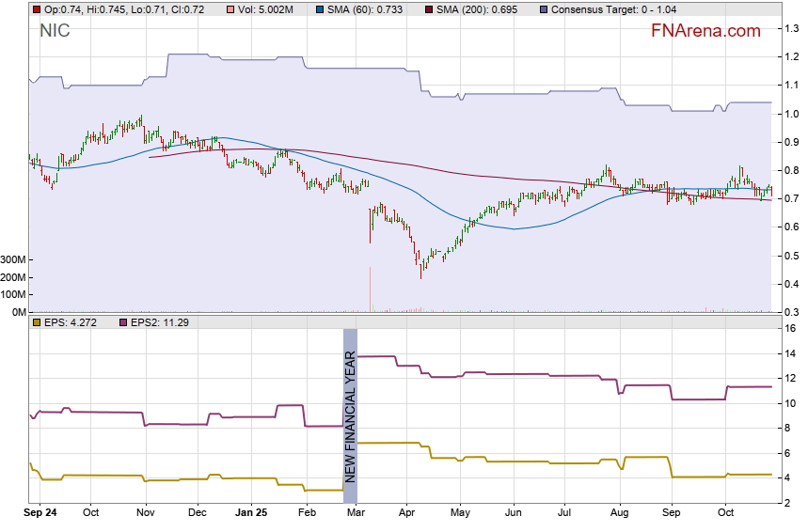Click the Jun label on the time axis
Image resolution: width=808 pixels, height=532 pixels.
(x=513, y=514)
